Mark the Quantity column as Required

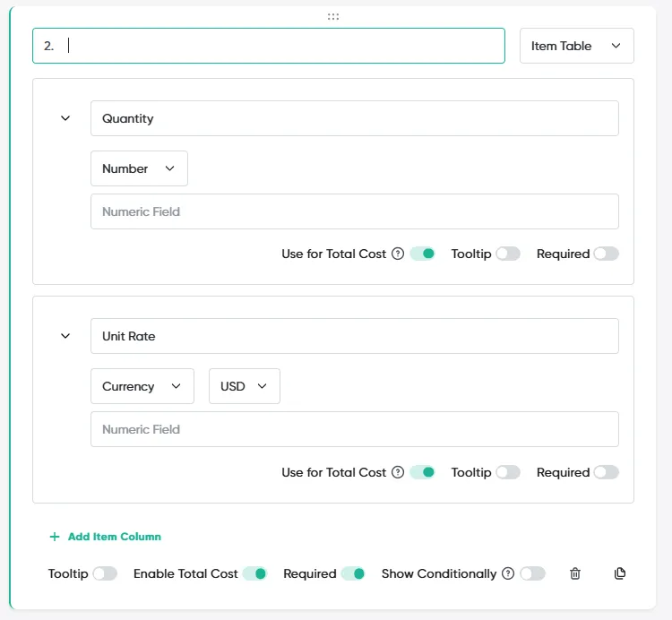pos(606,254)
